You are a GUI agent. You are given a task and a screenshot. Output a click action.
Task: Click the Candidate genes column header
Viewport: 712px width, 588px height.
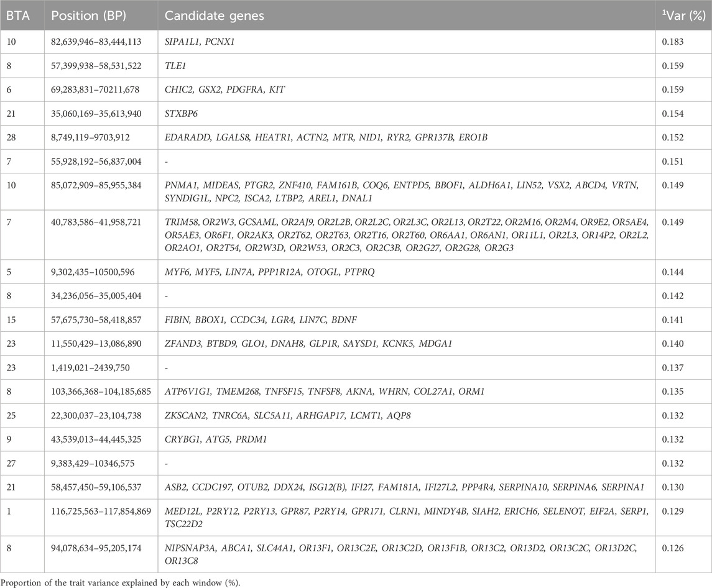click(215, 16)
